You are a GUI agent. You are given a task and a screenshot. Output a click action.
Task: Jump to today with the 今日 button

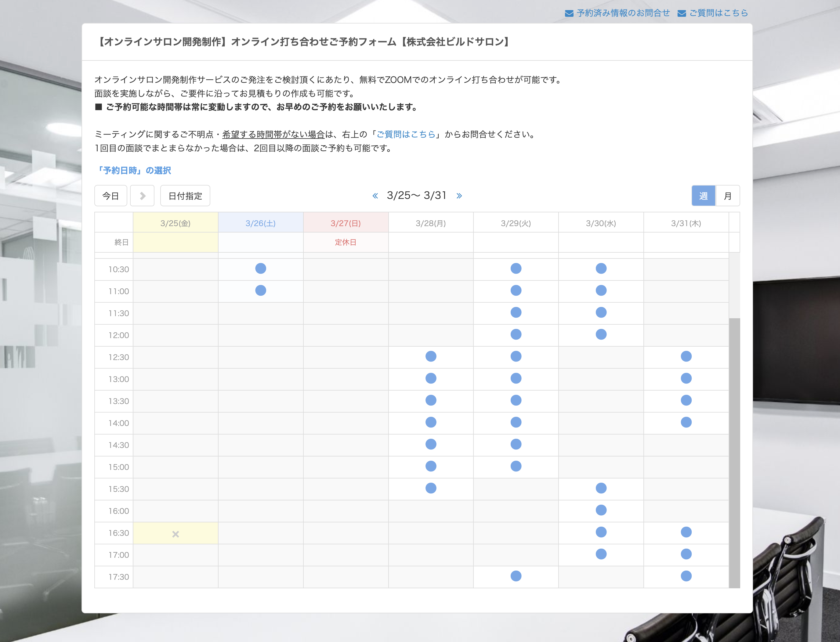[110, 196]
